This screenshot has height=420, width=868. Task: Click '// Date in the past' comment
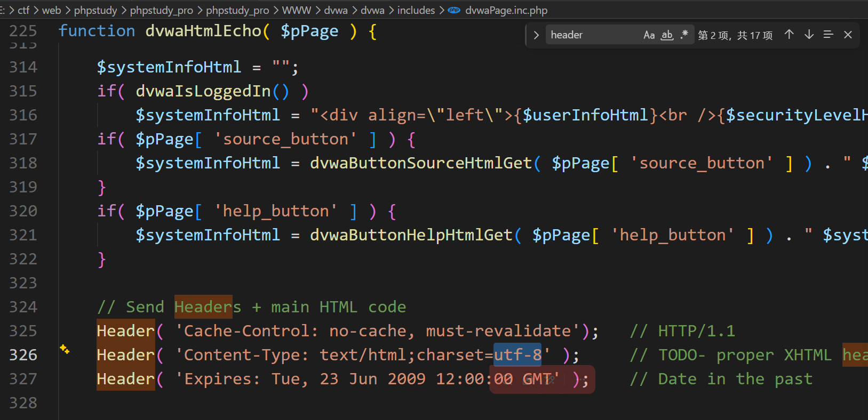[721, 379]
